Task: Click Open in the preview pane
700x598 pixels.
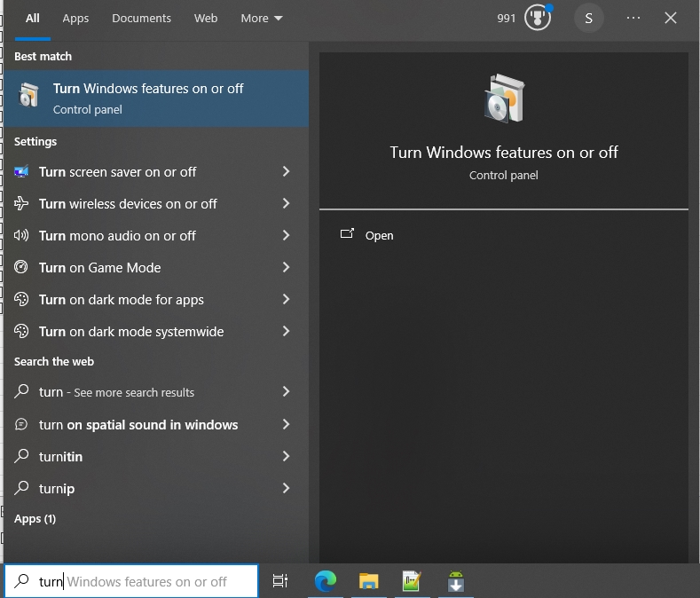Action: (x=379, y=235)
